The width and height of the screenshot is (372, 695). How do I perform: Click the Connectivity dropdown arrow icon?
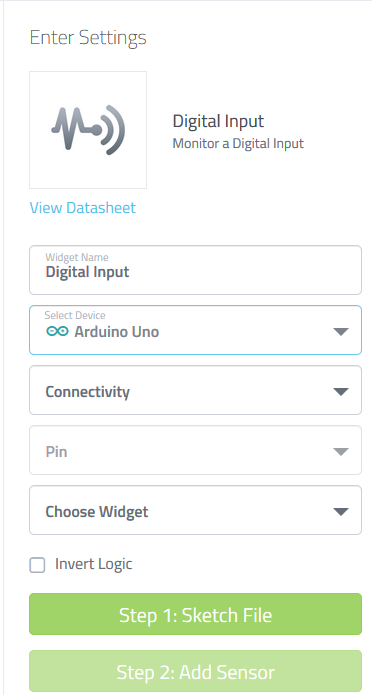341,391
